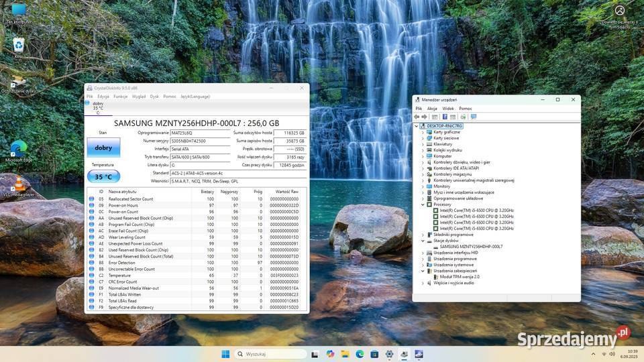Select the Wear Leveling Count row
The image size is (644, 362).
click(197, 237)
